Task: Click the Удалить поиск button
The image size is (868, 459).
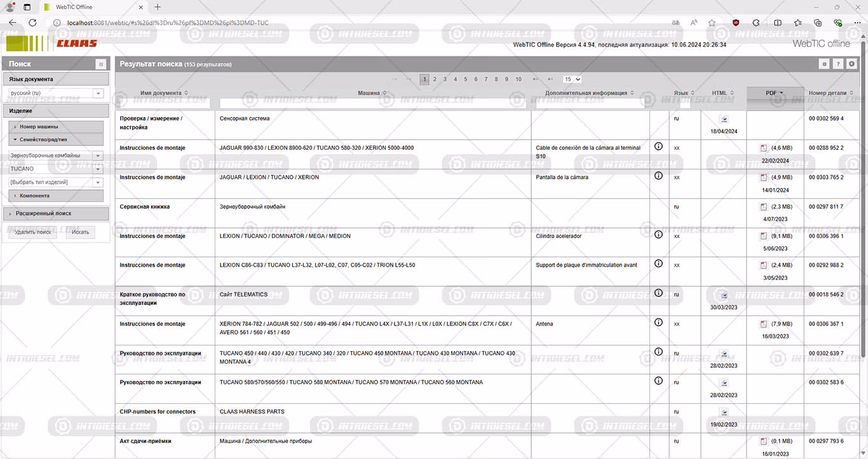Action: point(32,232)
